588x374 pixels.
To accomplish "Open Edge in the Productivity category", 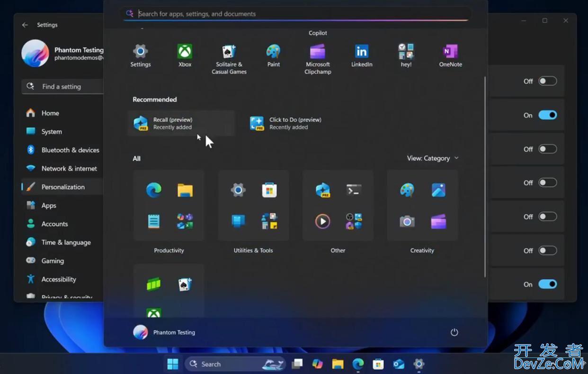I will (x=154, y=190).
